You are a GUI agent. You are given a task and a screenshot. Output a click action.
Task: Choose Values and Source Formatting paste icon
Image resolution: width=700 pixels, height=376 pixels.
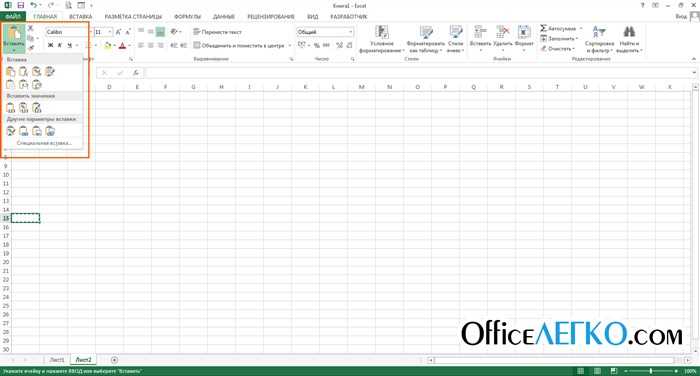point(37,108)
